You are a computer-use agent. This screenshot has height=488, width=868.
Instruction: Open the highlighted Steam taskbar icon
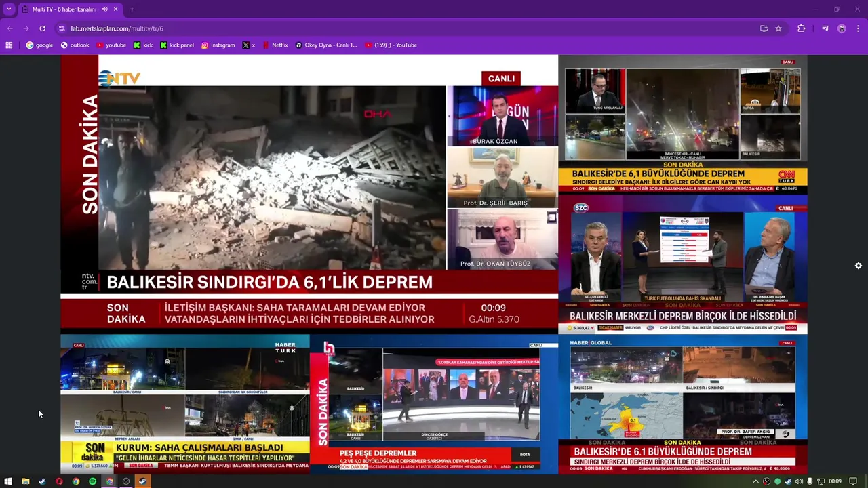[142, 481]
